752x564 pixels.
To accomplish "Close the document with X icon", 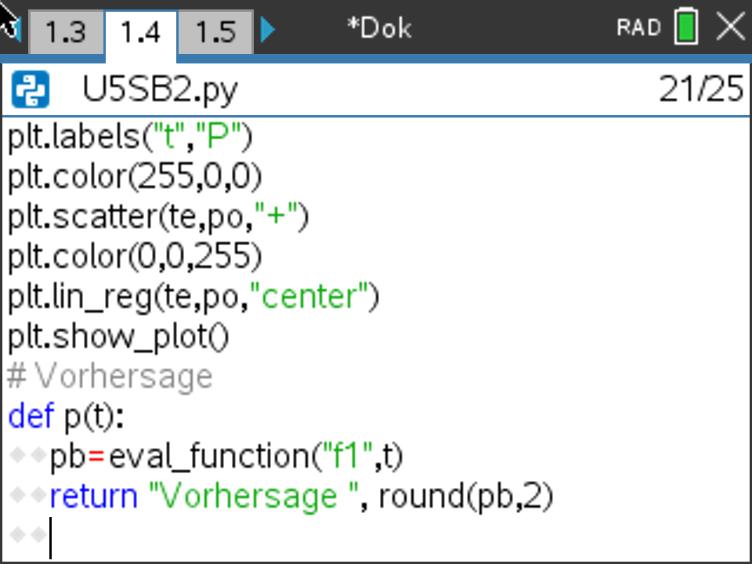I will point(730,27).
